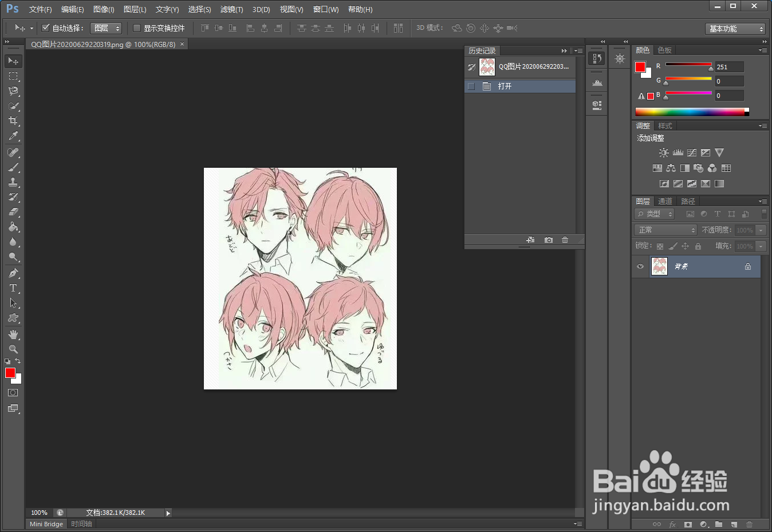Open the Auto-Select 图层 dropdown
This screenshot has height=532, width=772.
click(106, 28)
